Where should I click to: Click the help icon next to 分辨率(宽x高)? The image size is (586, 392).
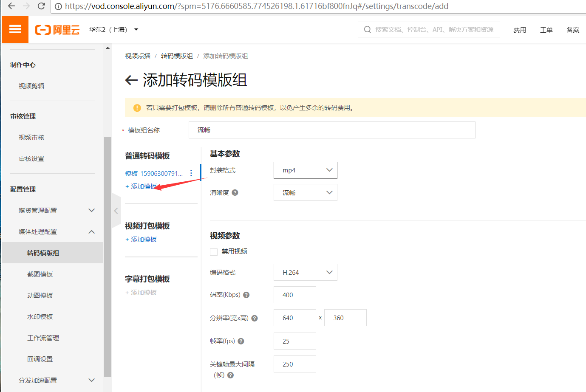(254, 318)
